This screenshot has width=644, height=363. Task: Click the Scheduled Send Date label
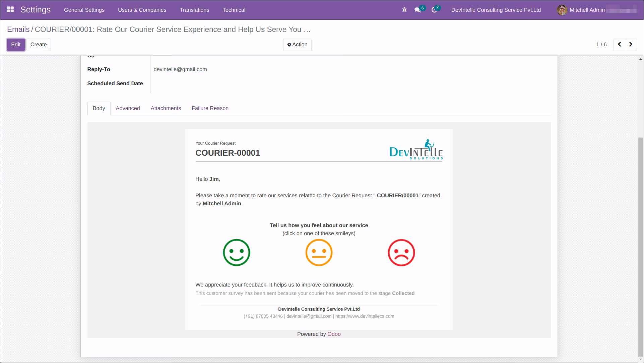click(x=115, y=84)
